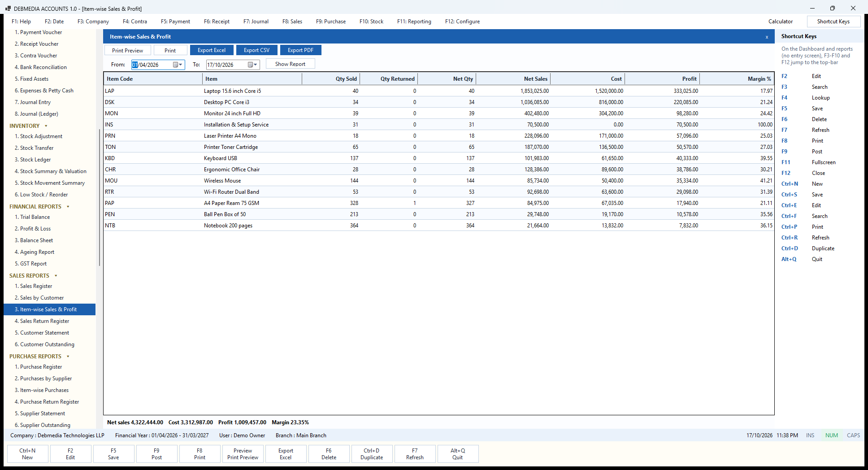Export the report to Excel

pyautogui.click(x=212, y=50)
